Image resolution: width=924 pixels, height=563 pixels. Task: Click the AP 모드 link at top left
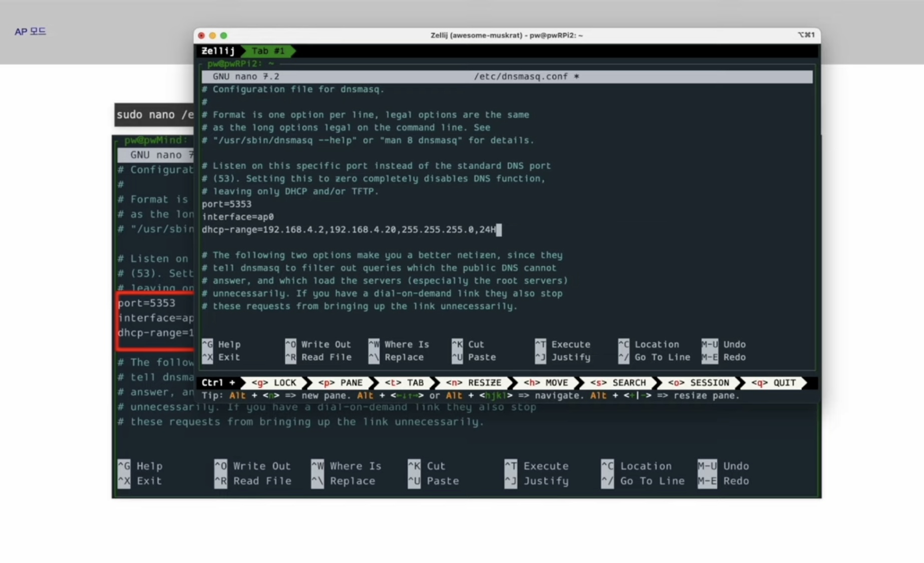(30, 31)
